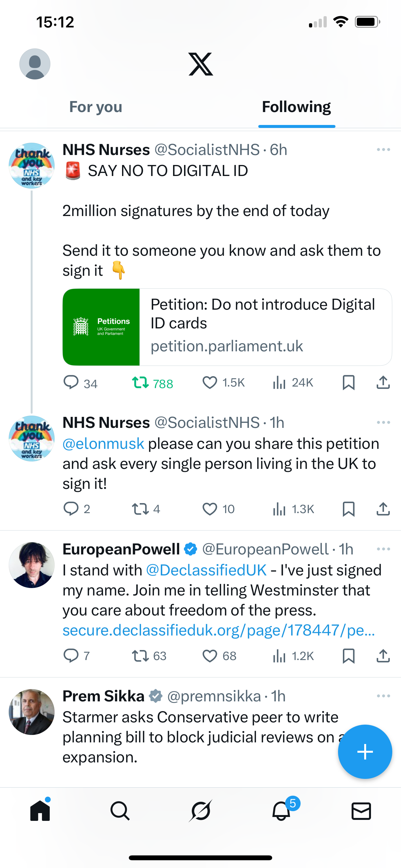The width and height of the screenshot is (401, 868).
Task: Open more options on EuropeanPowell post
Action: point(384,549)
